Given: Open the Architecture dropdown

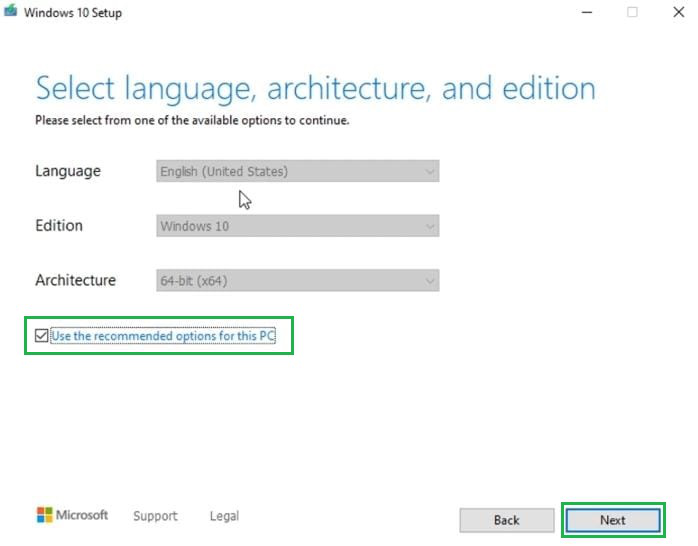Looking at the screenshot, I should click(x=297, y=280).
